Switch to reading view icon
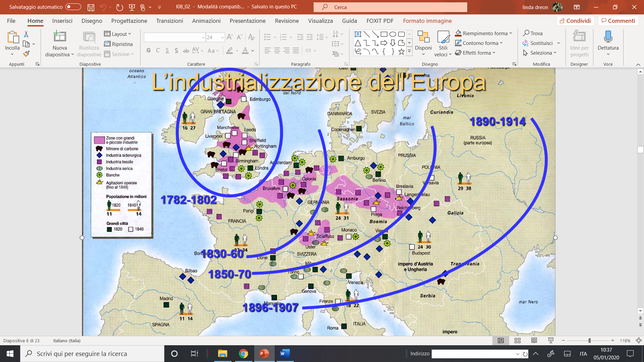The height and width of the screenshot is (362, 644). (534, 341)
